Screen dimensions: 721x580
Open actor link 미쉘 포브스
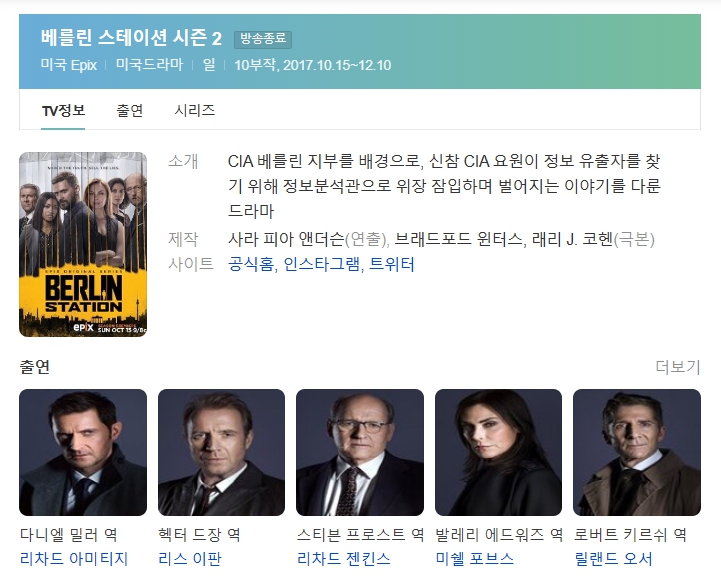pos(475,559)
